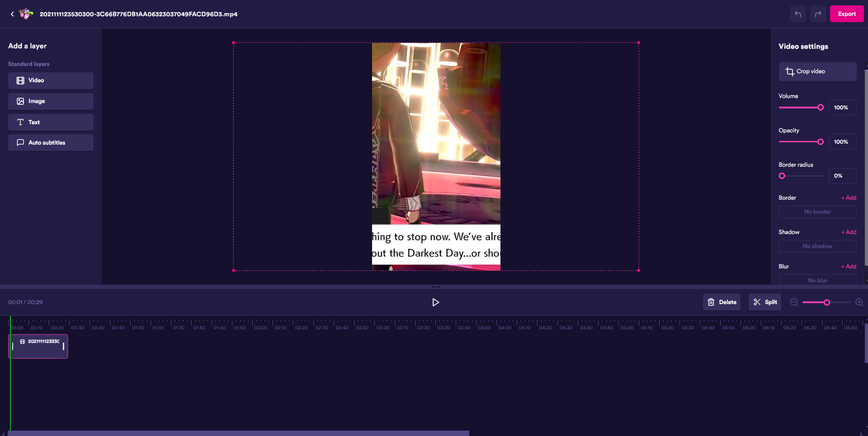This screenshot has width=868, height=436.
Task: Delete the selected clip
Action: pos(722,302)
